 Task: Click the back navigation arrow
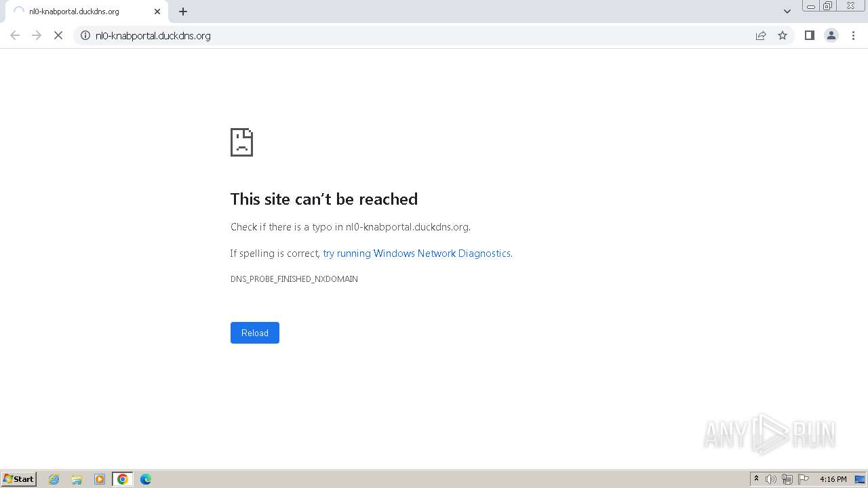pyautogui.click(x=15, y=35)
